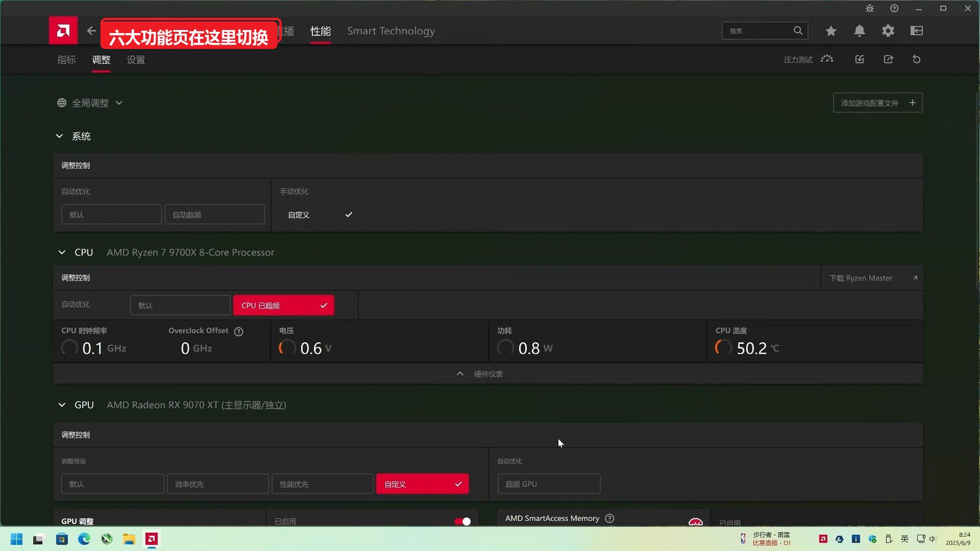
Task: Click 添加游戏配置文件 button
Action: (x=878, y=103)
